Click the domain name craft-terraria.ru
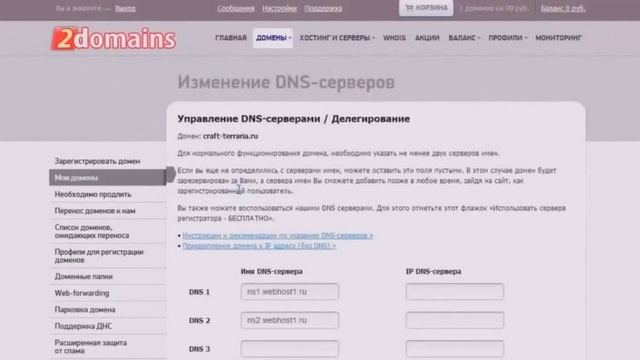This screenshot has height=360, width=640. 231,136
